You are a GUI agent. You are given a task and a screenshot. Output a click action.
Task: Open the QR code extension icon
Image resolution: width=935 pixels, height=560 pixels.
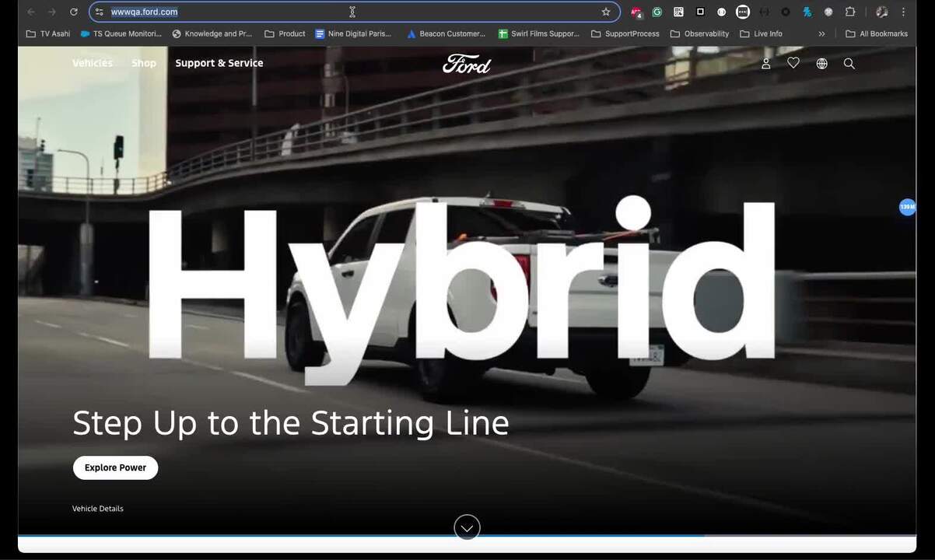coord(678,12)
